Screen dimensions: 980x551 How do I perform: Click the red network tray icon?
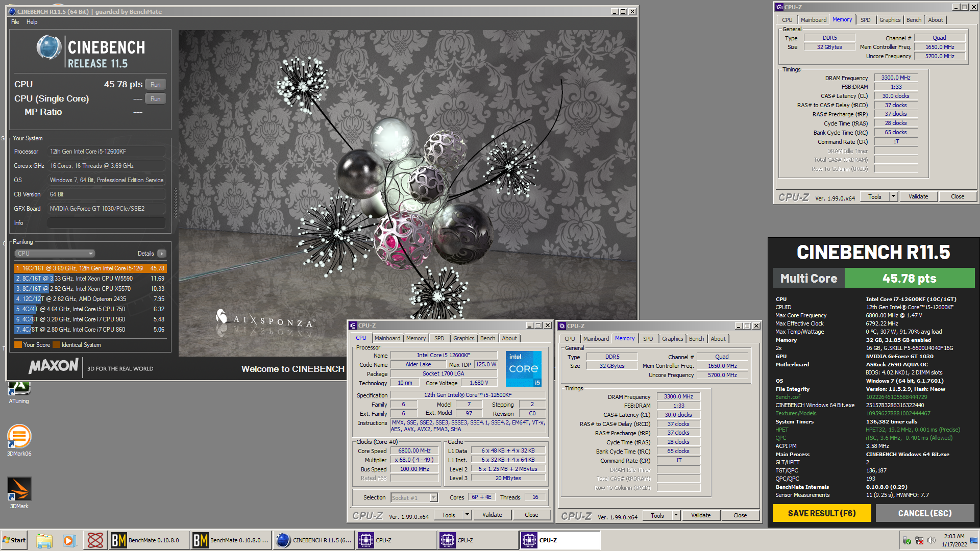(919, 540)
